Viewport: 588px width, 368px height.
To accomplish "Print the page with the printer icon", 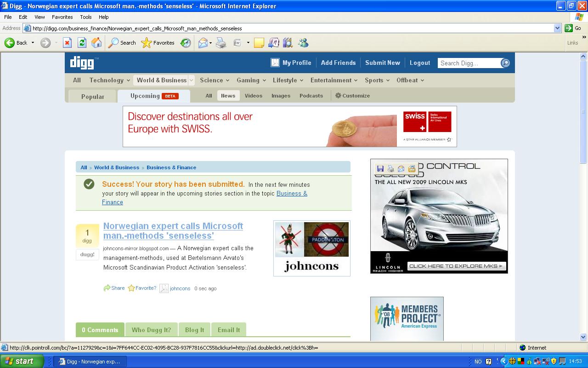I will (221, 43).
